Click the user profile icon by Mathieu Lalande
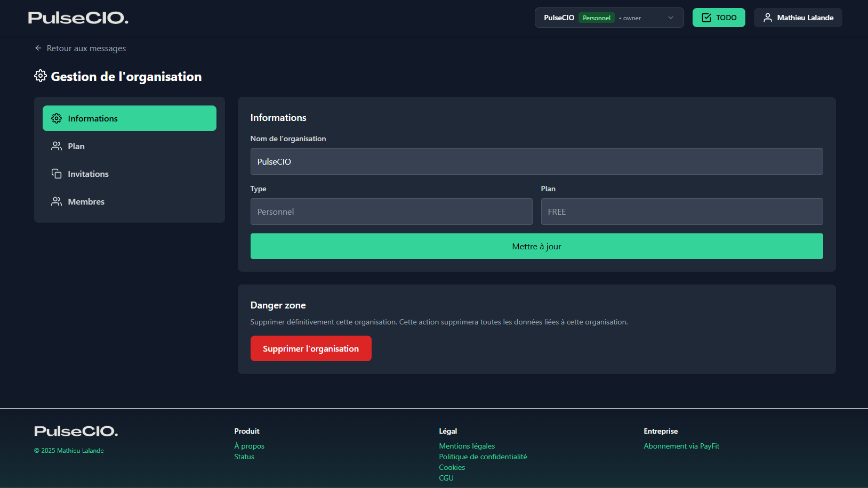The image size is (868, 488). 767,18
